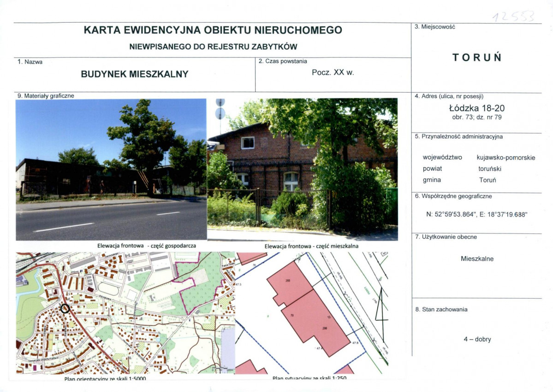
Task: Click the word 'gmina'
Action: tap(432, 180)
